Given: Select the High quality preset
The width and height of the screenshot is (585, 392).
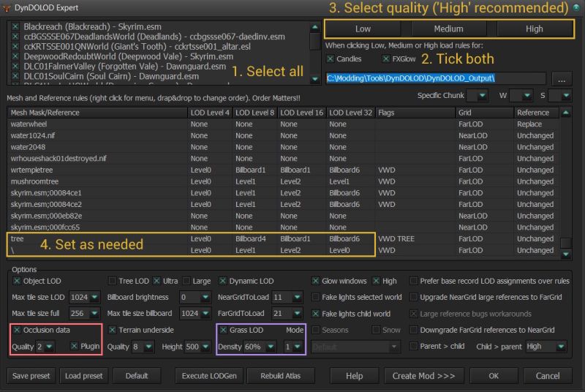Looking at the screenshot, I should 534,29.
